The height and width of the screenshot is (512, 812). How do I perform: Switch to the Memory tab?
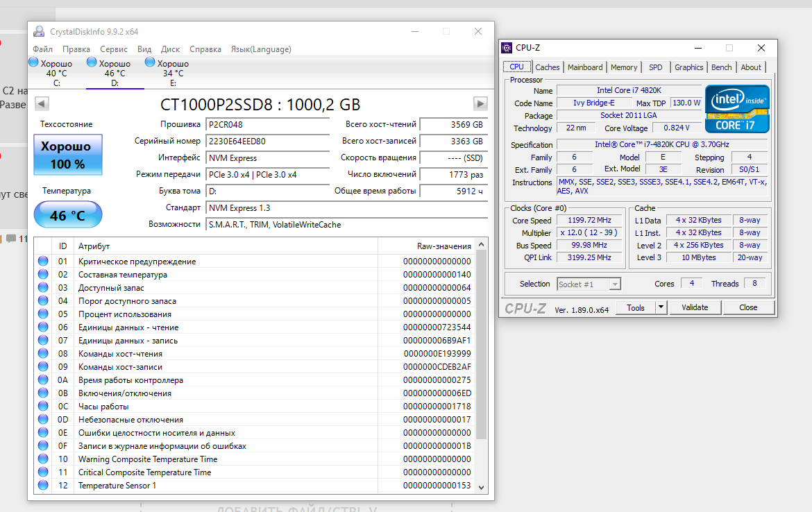623,67
